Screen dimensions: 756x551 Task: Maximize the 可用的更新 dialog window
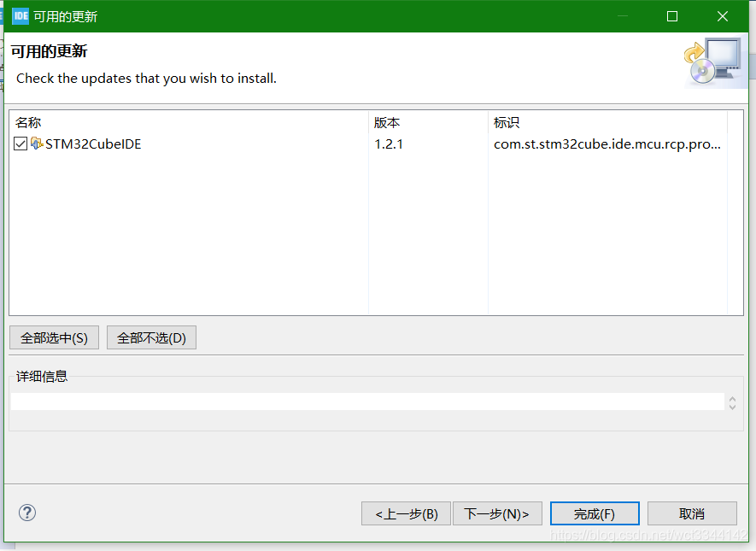tap(672, 16)
